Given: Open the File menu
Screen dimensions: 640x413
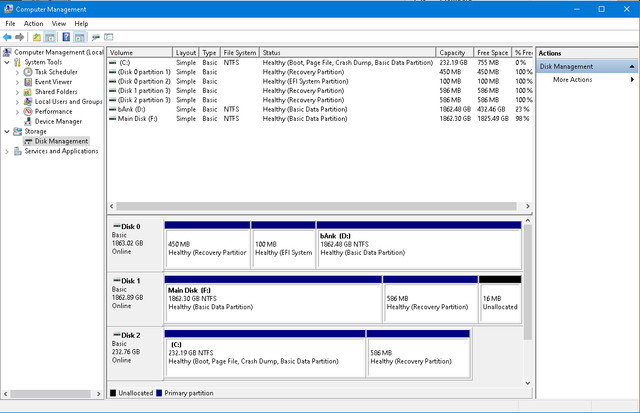Looking at the screenshot, I should pyautogui.click(x=10, y=24).
